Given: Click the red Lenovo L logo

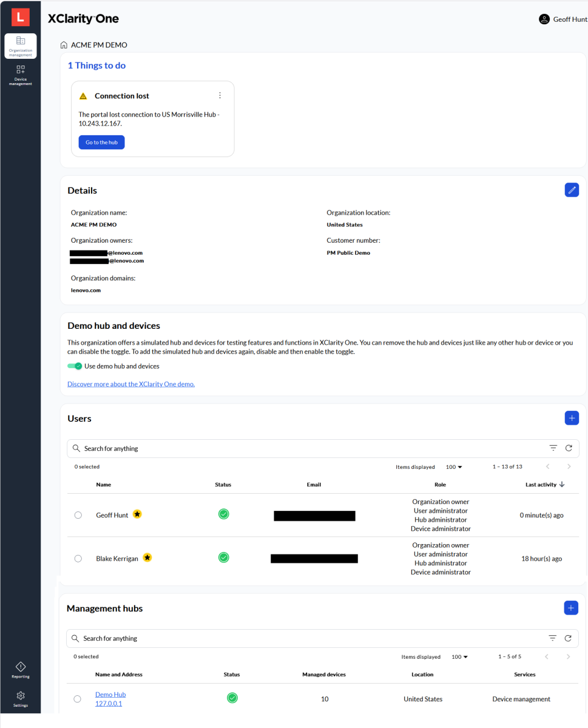Looking at the screenshot, I should click(x=20, y=17).
